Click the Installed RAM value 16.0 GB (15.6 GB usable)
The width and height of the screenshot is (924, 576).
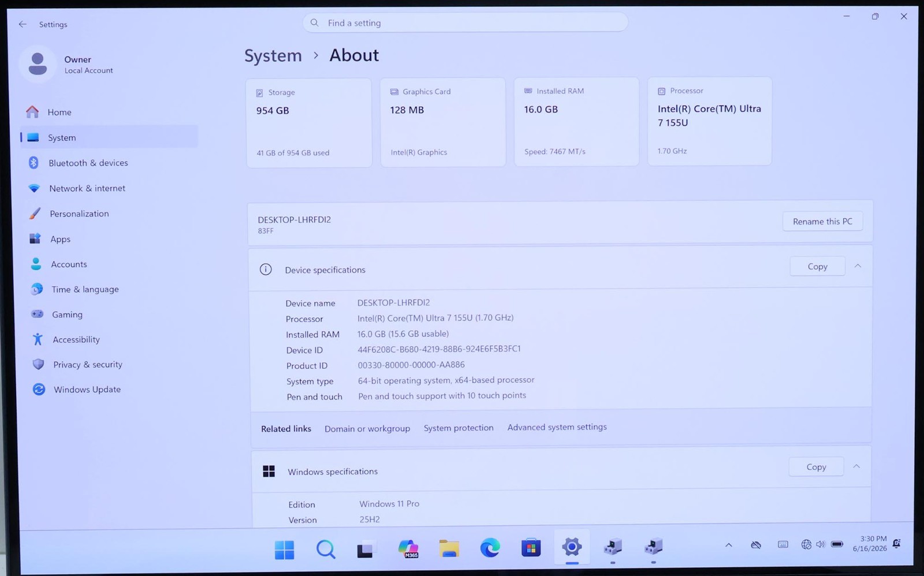click(x=403, y=334)
